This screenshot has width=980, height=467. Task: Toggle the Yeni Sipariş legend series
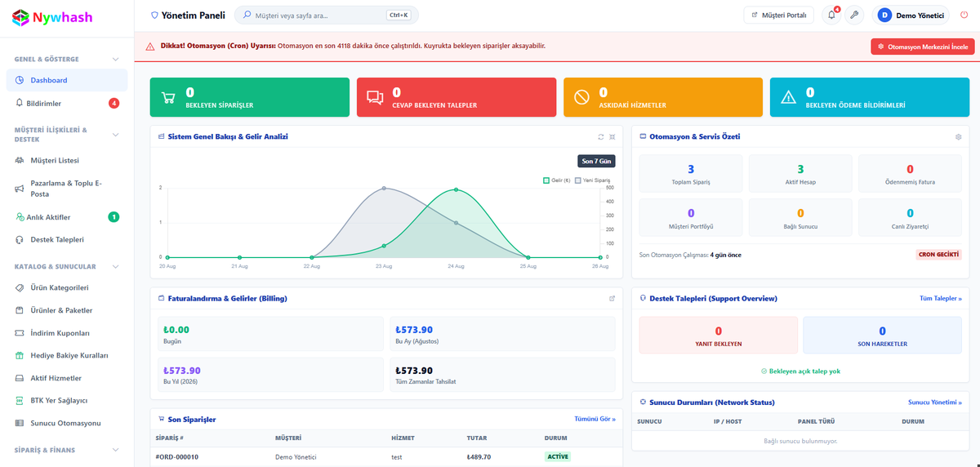point(593,180)
